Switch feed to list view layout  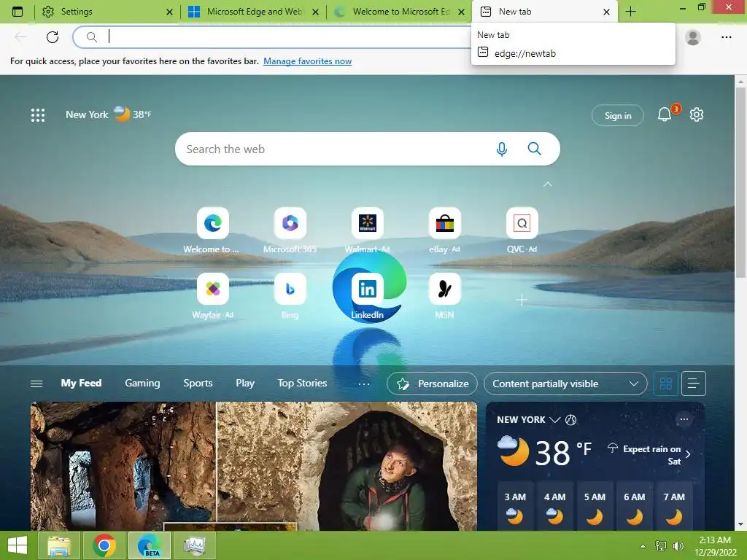(693, 384)
